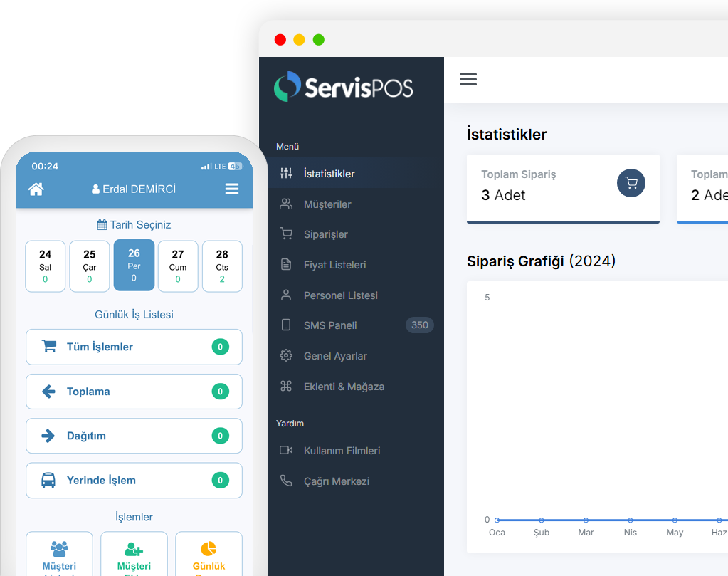The height and width of the screenshot is (576, 728).
Task: Click the Siparişler cart icon in sidebar
Action: (x=286, y=234)
